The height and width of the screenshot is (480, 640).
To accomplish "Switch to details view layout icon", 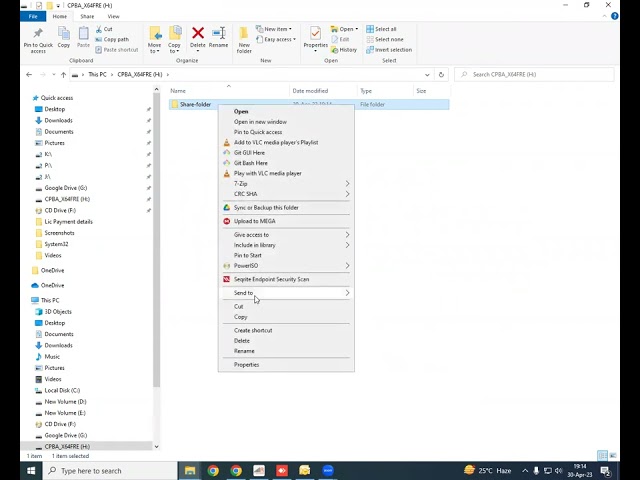I will point(602,456).
